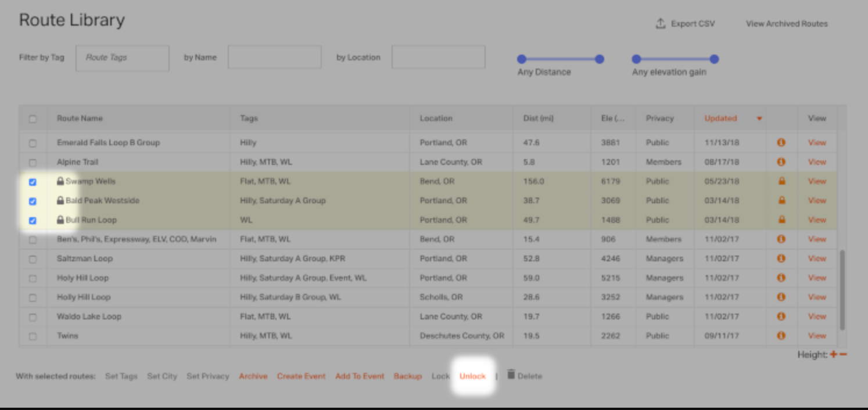Viewport: 868px width, 410px height.
Task: Increase table height with plus icon
Action: tap(834, 354)
